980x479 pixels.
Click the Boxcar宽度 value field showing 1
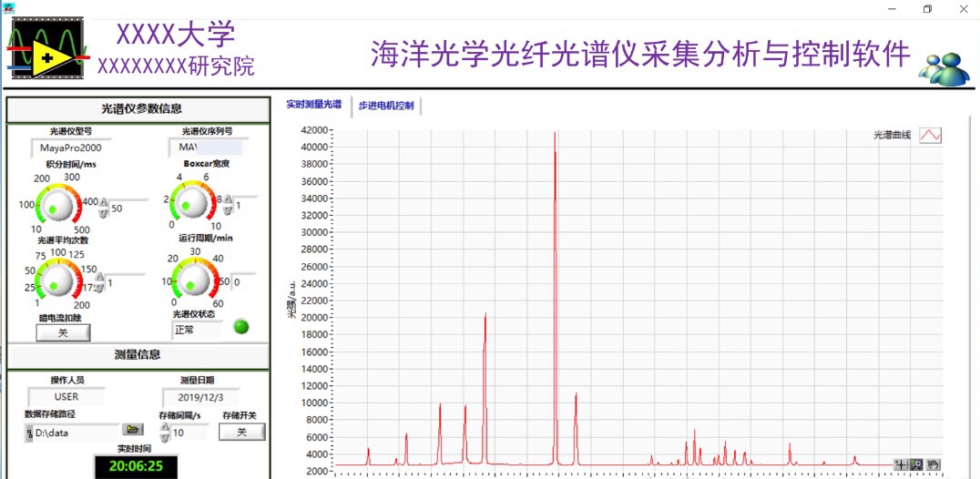coord(245,205)
